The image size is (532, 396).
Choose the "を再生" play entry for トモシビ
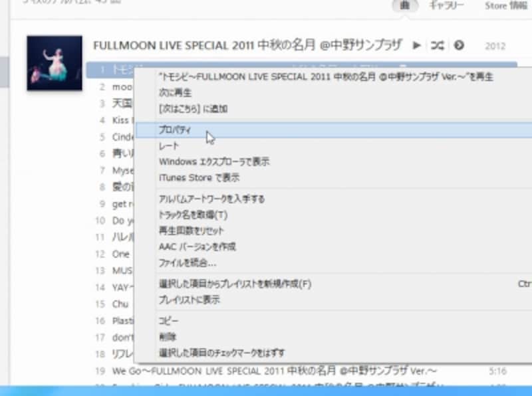pos(326,77)
